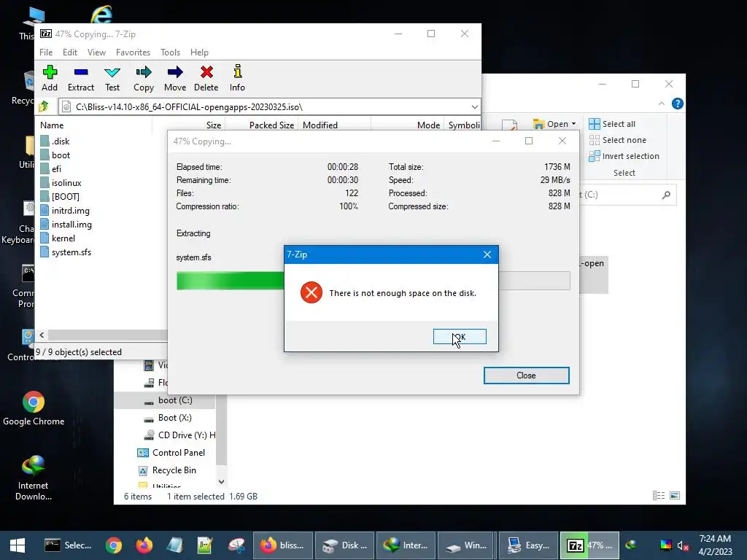Collapse the Explorer ribbon chevron
This screenshot has height=560, width=747.
tap(661, 104)
